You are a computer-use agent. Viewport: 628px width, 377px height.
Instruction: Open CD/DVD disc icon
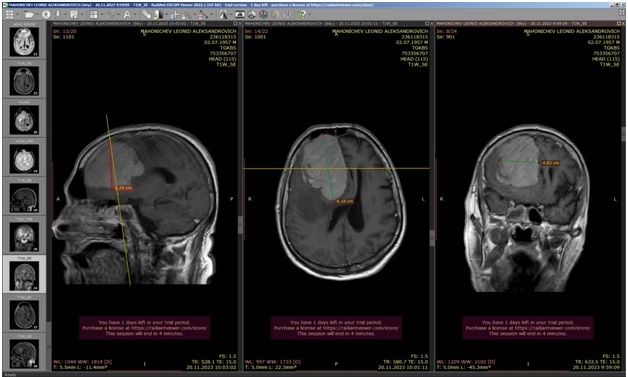click(46, 14)
